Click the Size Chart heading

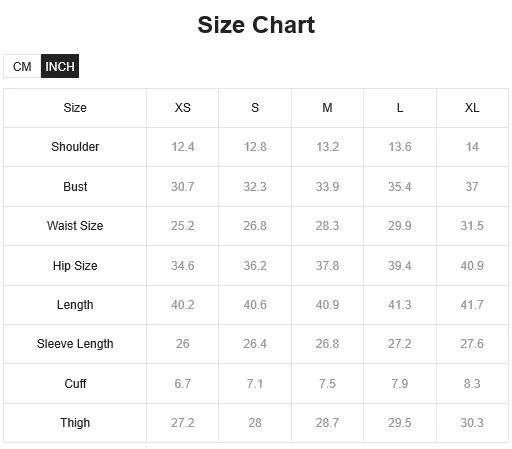(x=256, y=25)
